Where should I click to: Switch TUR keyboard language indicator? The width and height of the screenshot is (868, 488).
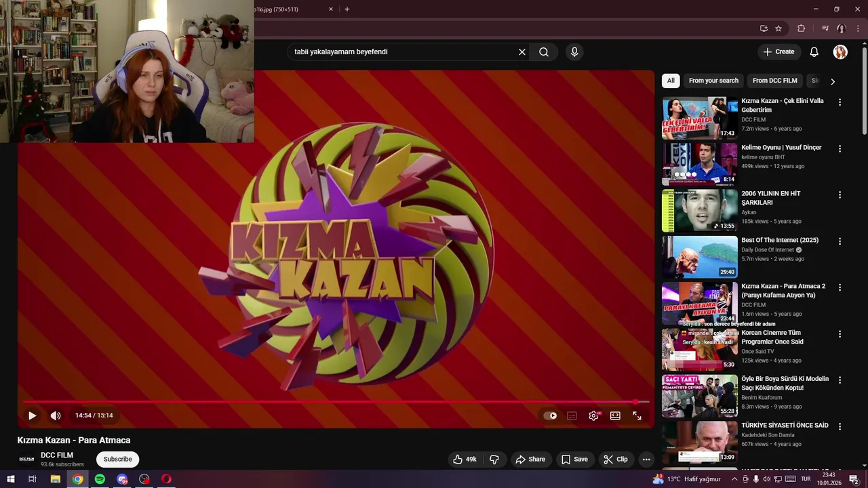806,479
